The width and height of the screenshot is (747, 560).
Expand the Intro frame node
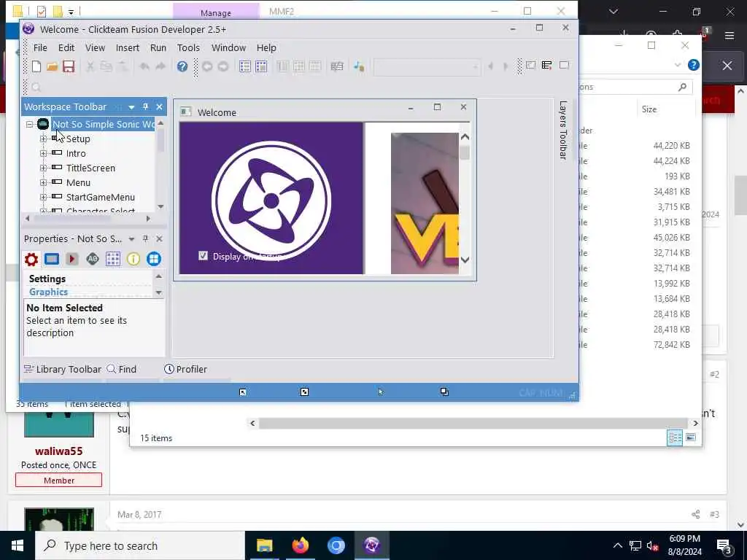click(x=43, y=153)
